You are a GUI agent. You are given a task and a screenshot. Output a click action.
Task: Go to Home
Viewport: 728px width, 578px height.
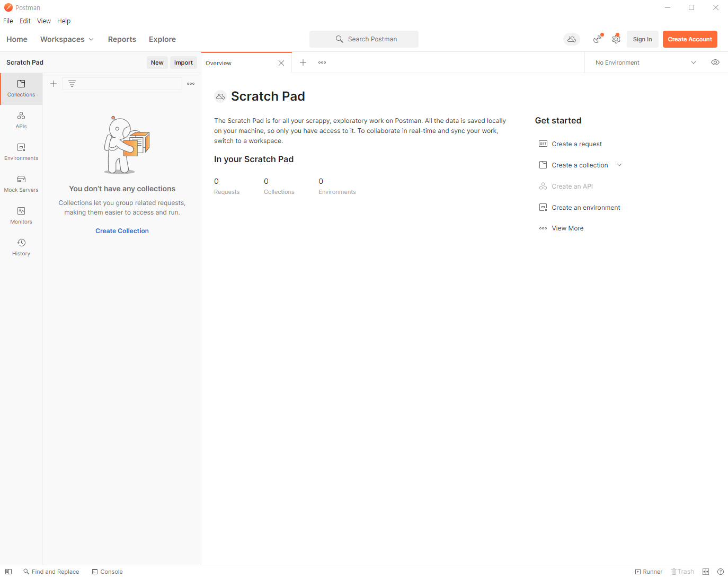pyautogui.click(x=17, y=39)
